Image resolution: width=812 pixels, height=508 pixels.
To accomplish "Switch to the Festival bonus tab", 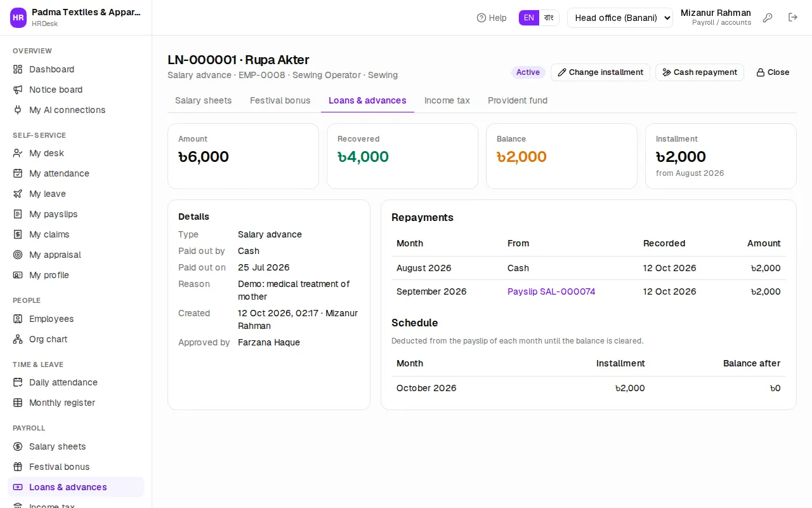I will (x=280, y=100).
